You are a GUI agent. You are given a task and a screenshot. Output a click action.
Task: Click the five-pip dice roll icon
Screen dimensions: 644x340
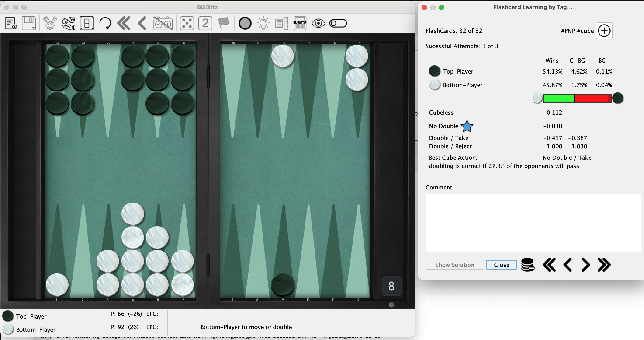point(187,23)
